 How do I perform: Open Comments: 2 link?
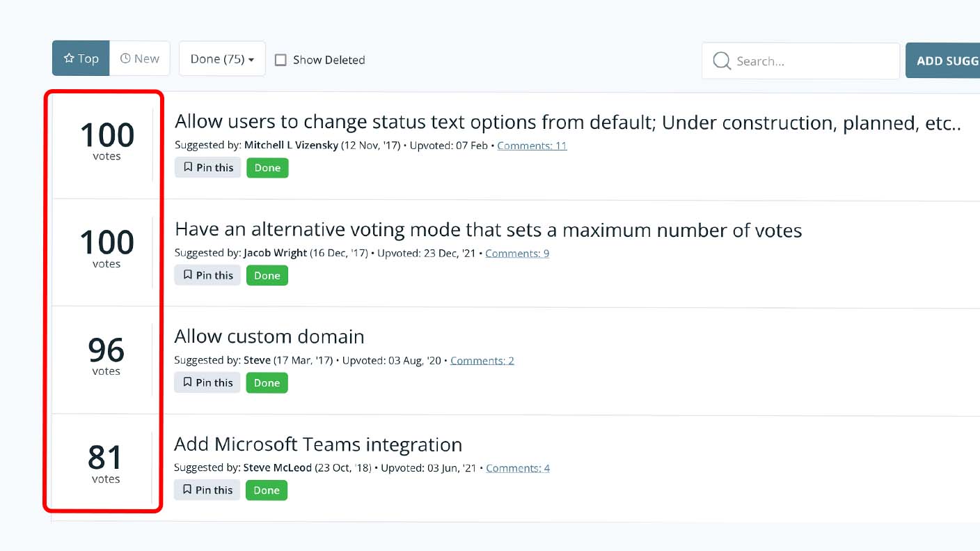coord(482,360)
